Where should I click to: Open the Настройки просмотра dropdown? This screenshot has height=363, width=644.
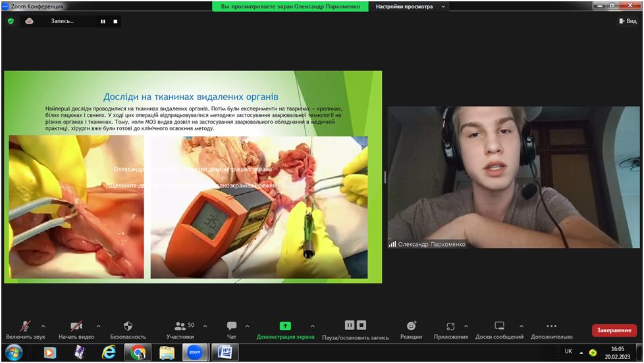[410, 7]
